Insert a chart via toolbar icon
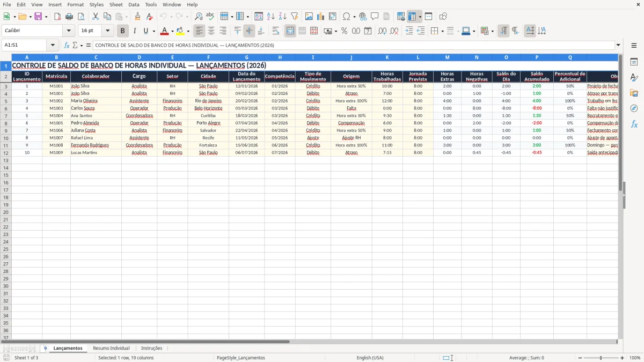Screen dimensions: 644x362 [x=321, y=17]
